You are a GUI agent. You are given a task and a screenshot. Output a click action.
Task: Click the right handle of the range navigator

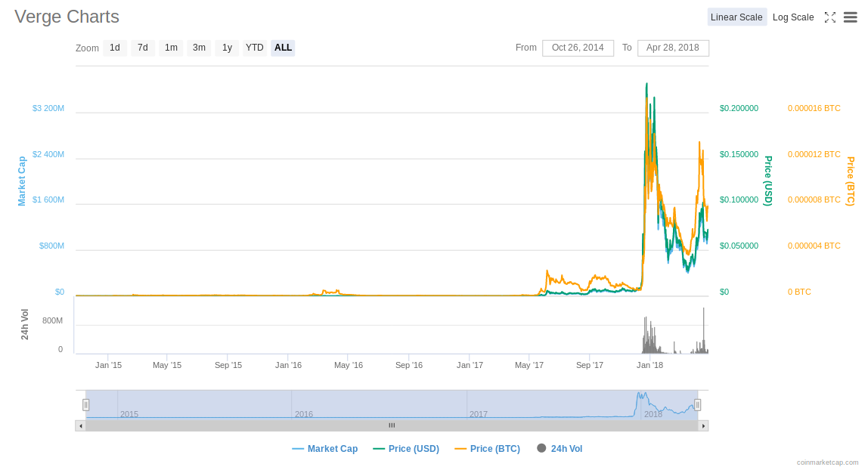697,404
